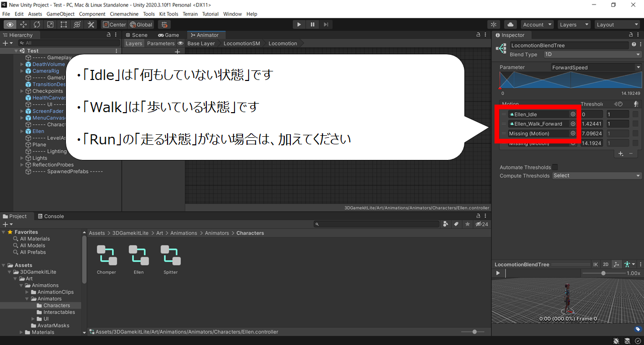This screenshot has height=345, width=644.
Task: Select the Rect transform tool
Action: (64, 25)
